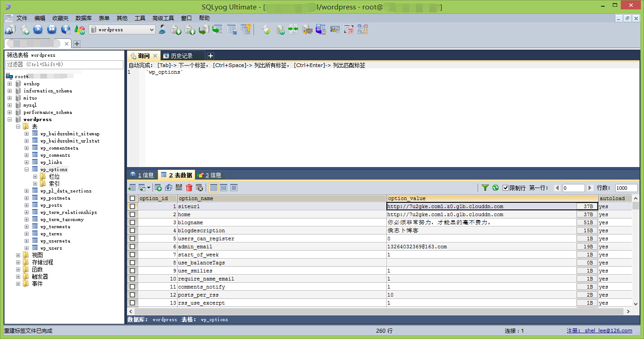644x339 pixels.
Task: Expand the wp_posts table node
Action: pos(26,205)
